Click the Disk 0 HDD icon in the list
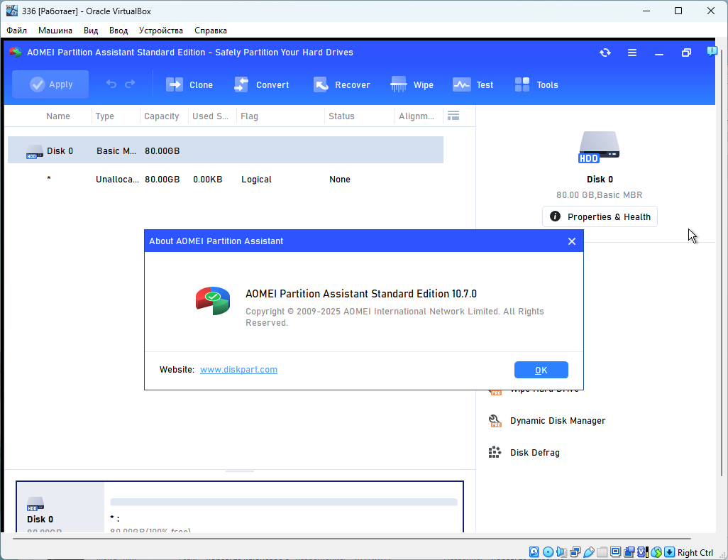Viewport: 728px width, 560px height. [34, 152]
